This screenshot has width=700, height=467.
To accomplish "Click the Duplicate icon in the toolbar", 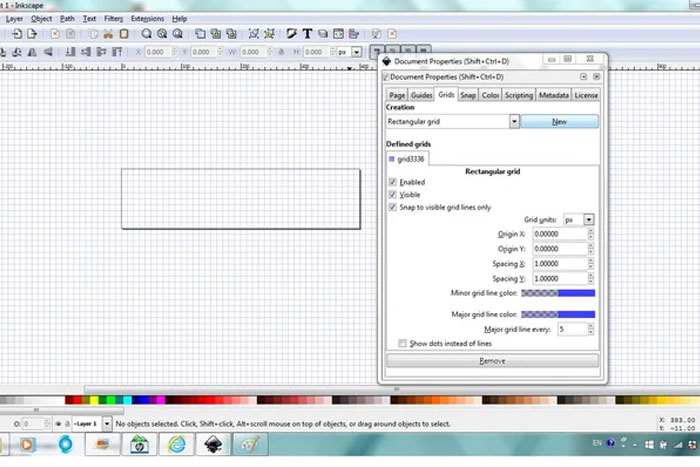I will tap(201, 34).
